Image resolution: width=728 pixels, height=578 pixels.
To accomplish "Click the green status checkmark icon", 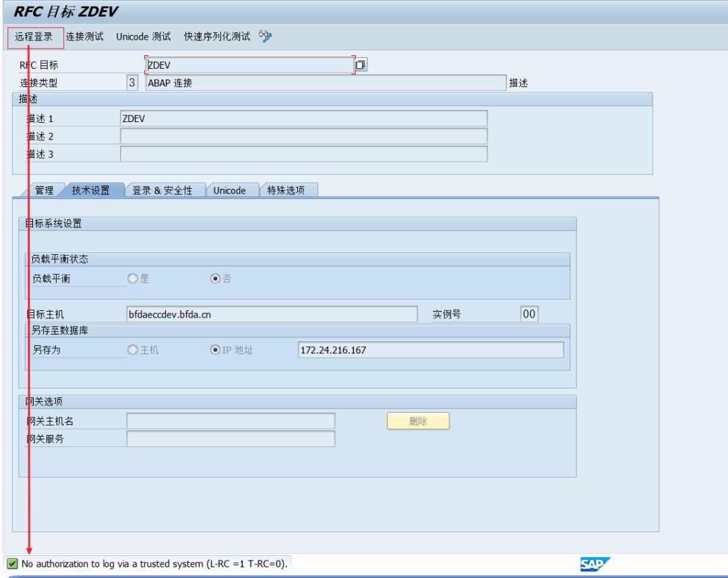I will tap(13, 564).
